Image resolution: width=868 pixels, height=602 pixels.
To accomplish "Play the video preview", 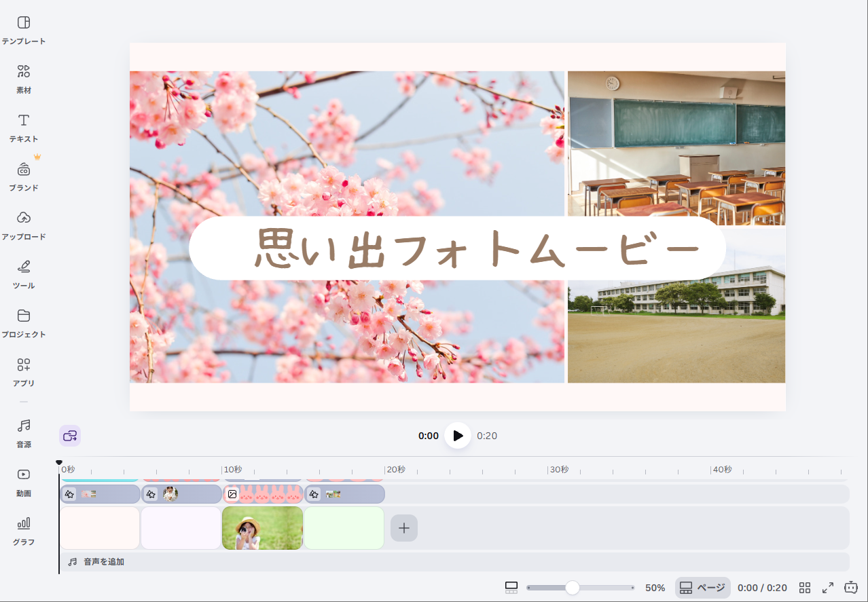I will 458,436.
